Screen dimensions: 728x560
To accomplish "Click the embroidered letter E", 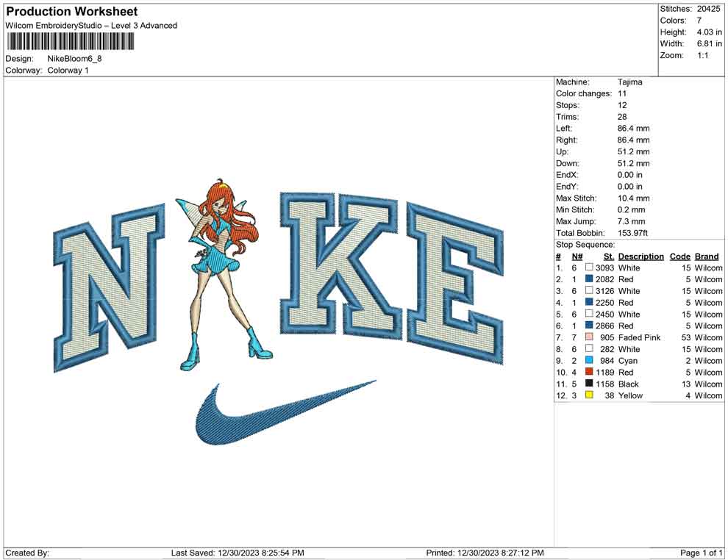I will (x=455, y=283).
